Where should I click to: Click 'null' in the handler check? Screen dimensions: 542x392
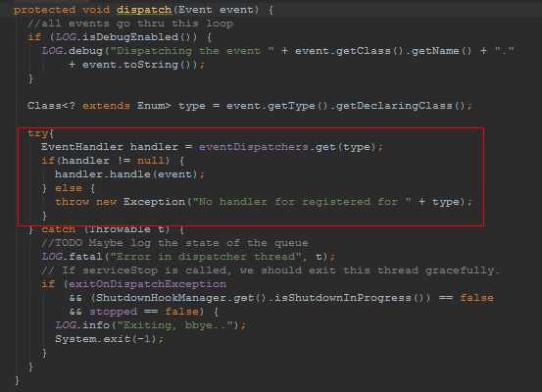pos(151,161)
